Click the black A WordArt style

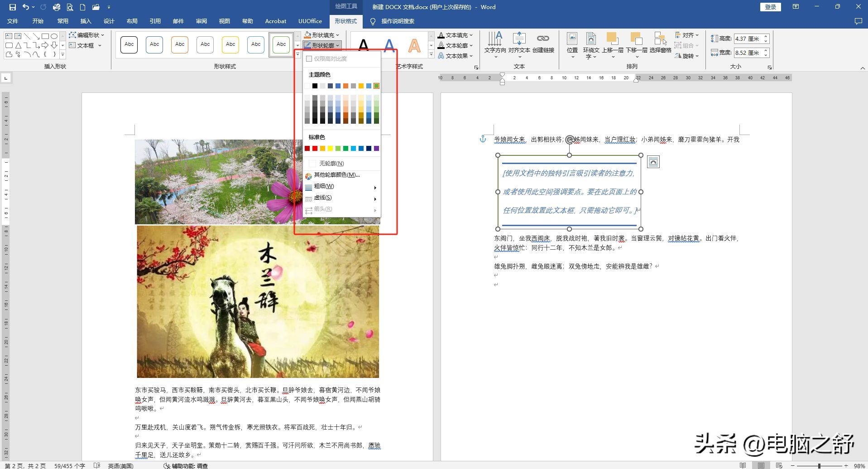pyautogui.click(x=363, y=45)
